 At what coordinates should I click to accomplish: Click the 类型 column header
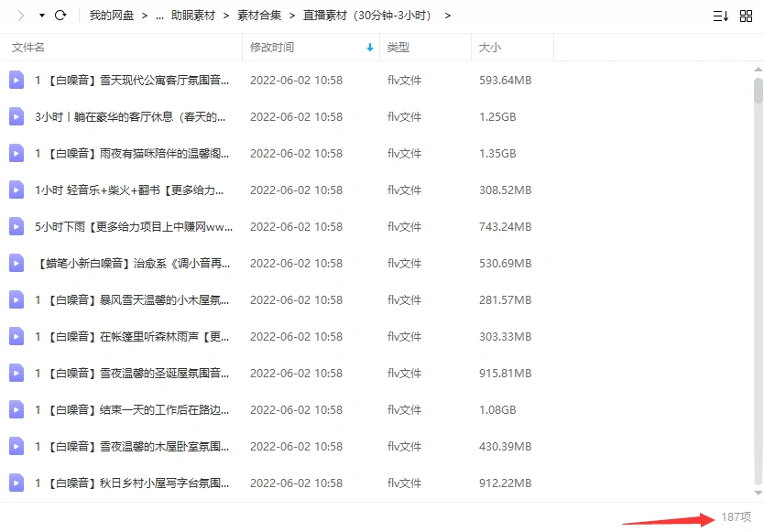[x=399, y=47]
